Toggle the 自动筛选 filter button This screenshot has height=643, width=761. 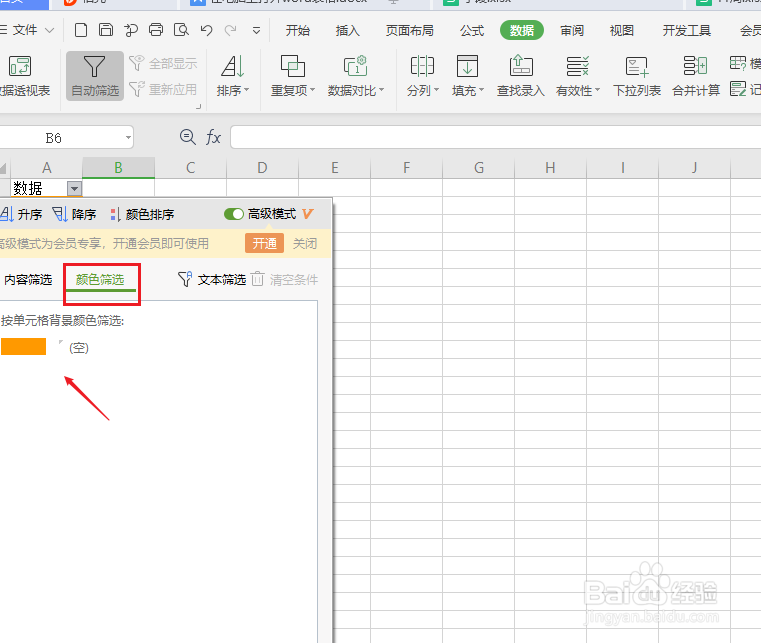[95, 76]
